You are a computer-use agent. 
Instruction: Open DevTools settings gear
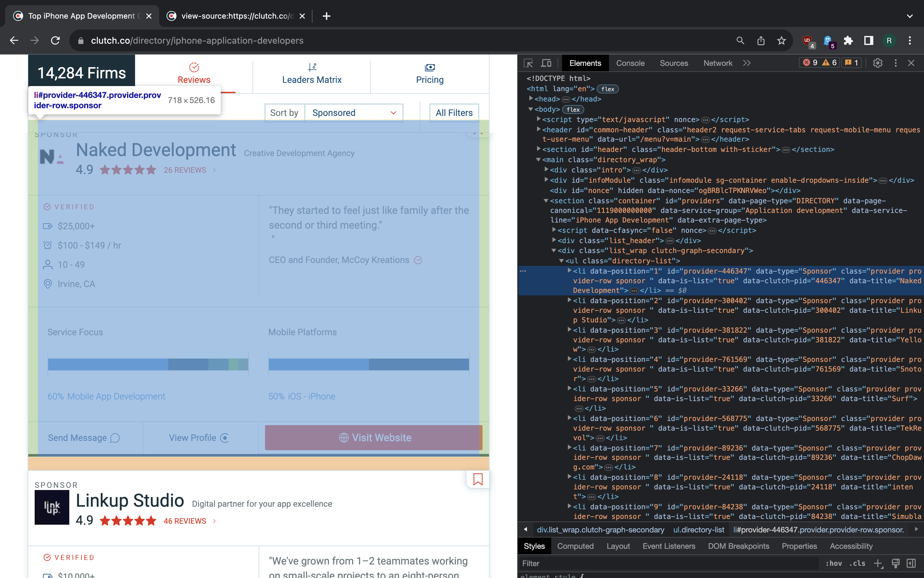click(878, 63)
